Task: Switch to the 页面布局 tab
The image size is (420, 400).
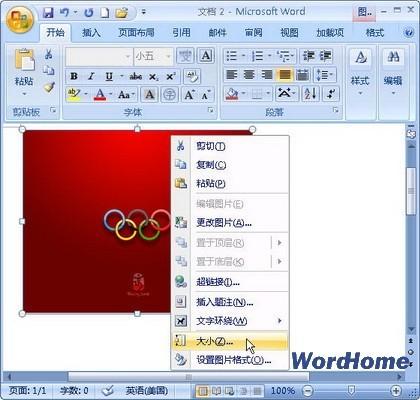Action: click(136, 33)
